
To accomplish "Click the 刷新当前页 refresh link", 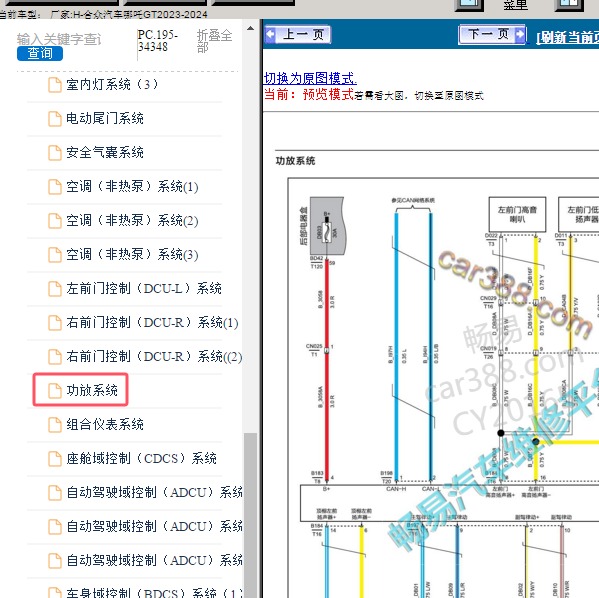I will [567, 37].
